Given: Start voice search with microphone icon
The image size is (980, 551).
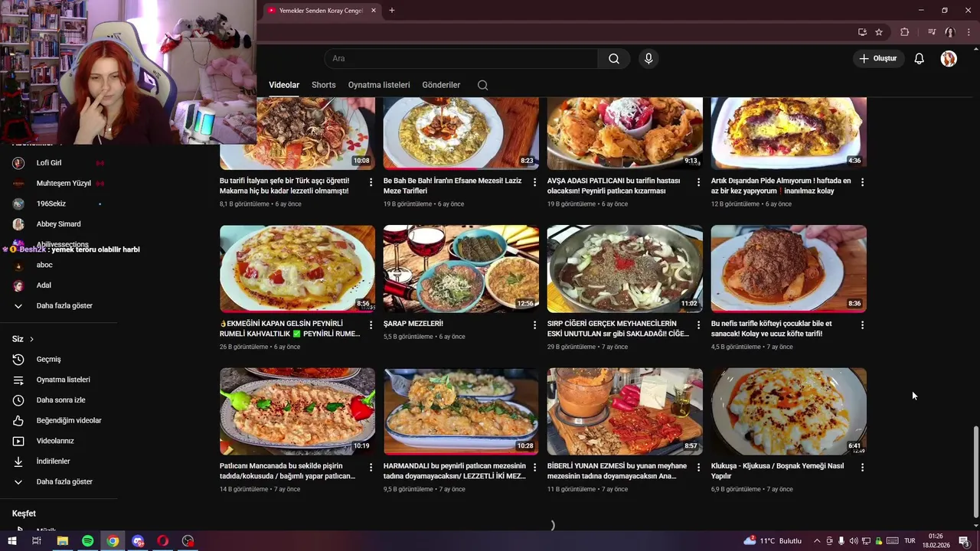Looking at the screenshot, I should pyautogui.click(x=648, y=59).
